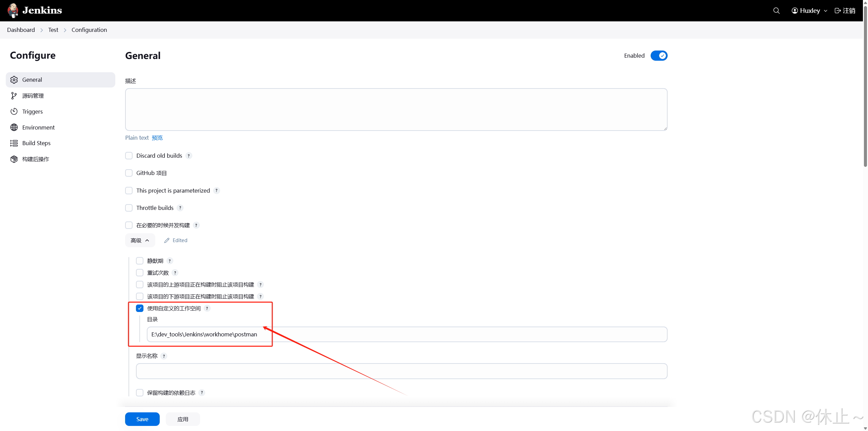Click the 目录 directory path input field
The height and width of the screenshot is (431, 868).
(407, 334)
